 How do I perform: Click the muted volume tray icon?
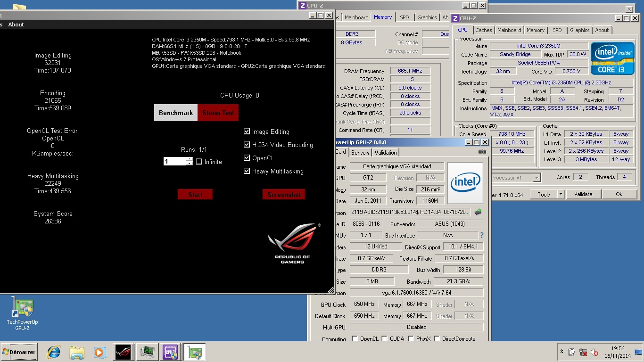pos(594,352)
